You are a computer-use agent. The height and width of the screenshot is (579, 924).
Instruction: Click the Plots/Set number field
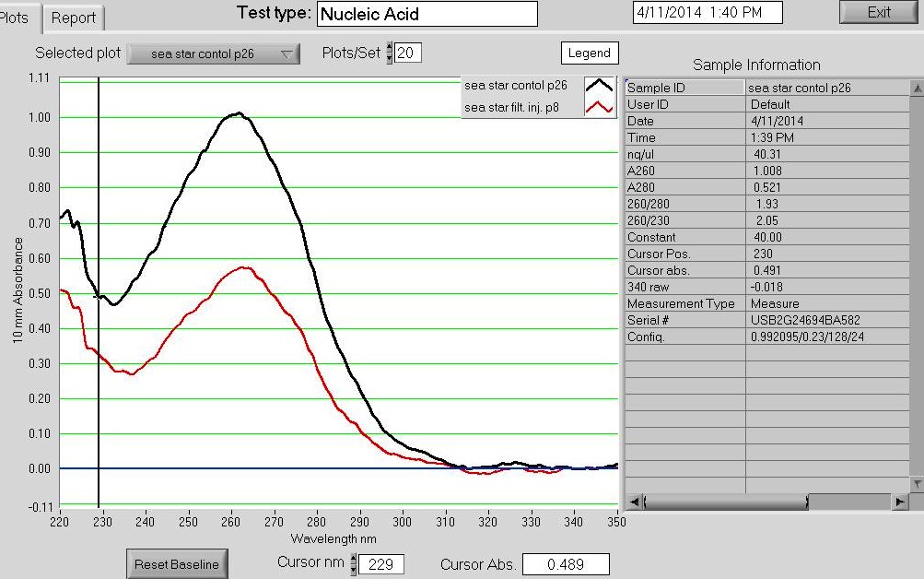coord(408,53)
